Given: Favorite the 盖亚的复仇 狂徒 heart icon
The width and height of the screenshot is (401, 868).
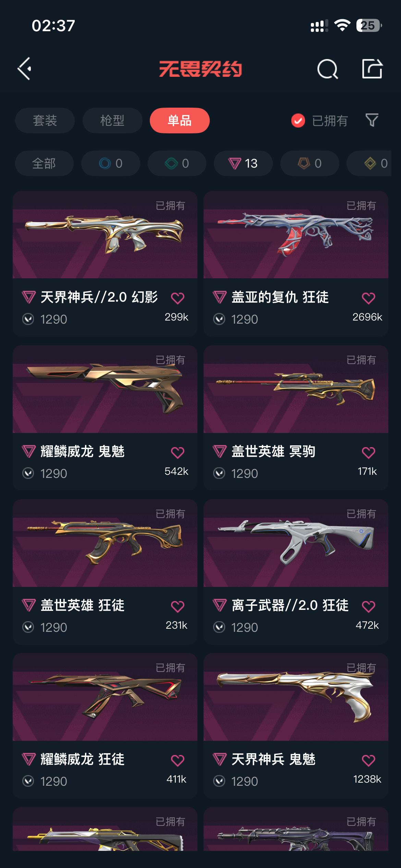Looking at the screenshot, I should click(368, 298).
